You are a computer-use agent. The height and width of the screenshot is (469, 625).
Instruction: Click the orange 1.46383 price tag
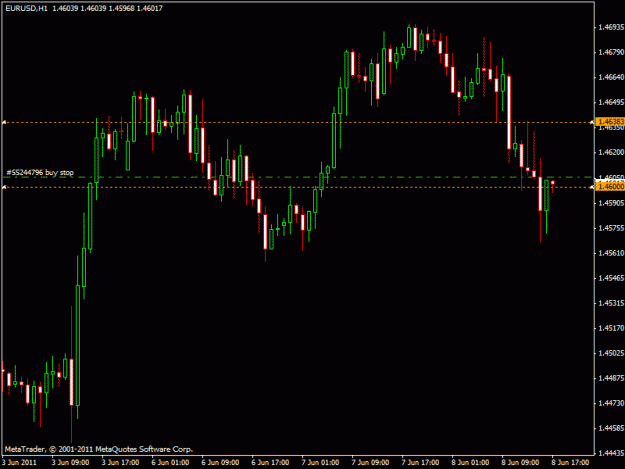[x=610, y=122]
